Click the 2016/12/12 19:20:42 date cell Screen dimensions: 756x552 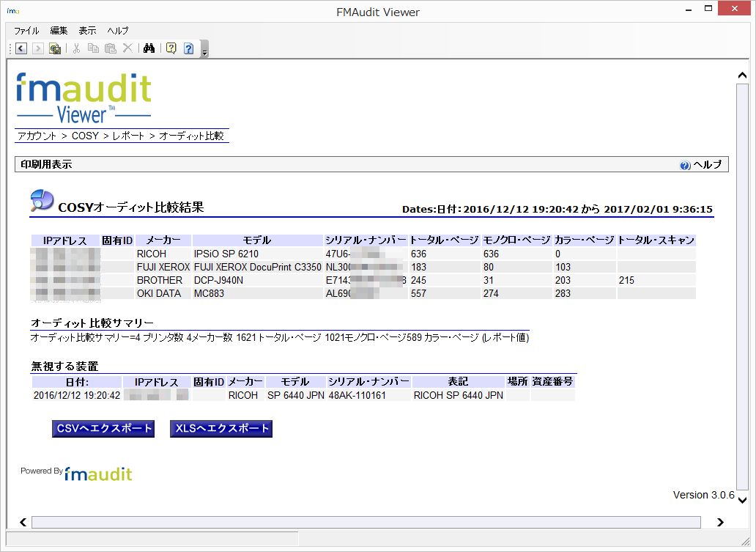(77, 395)
